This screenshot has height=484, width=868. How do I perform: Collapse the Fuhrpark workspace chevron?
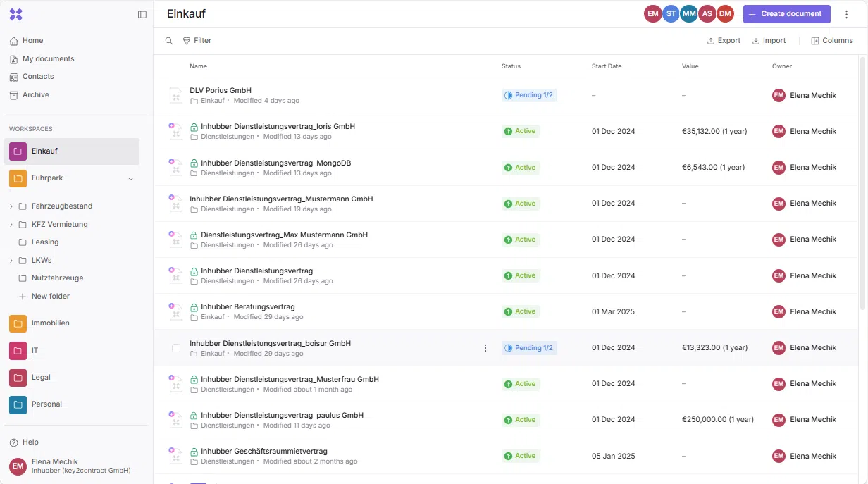click(x=130, y=178)
